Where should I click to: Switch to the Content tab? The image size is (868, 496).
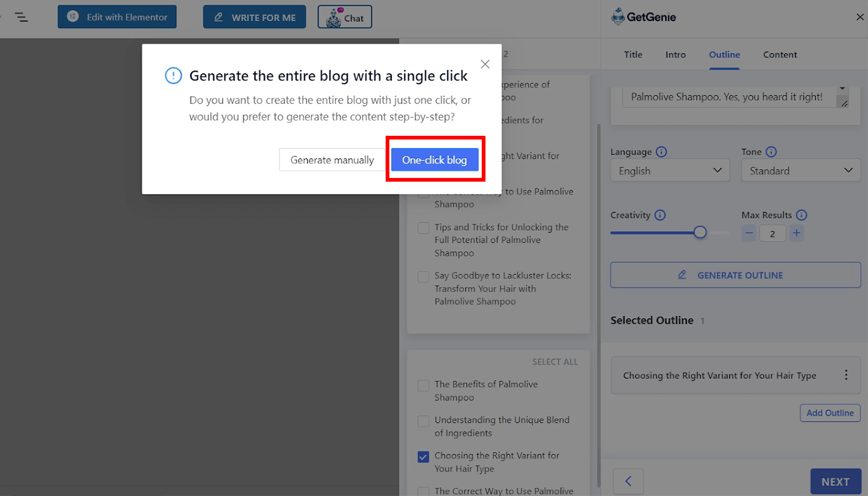pos(780,55)
